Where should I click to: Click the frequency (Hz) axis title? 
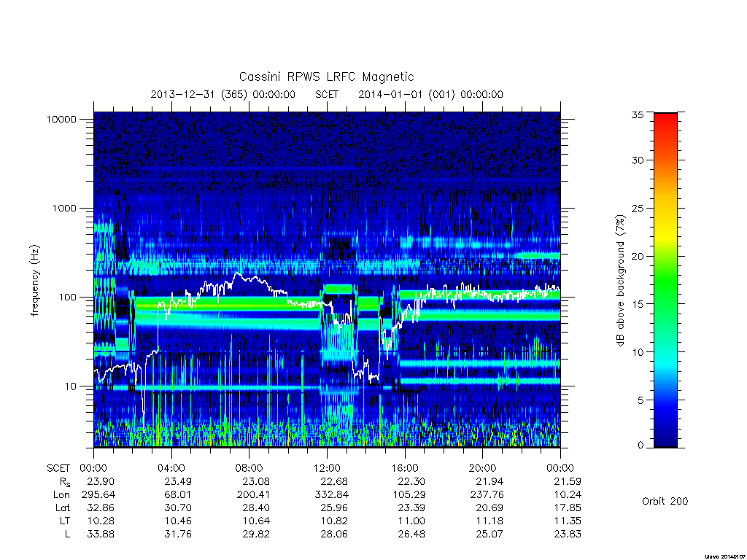(34, 281)
